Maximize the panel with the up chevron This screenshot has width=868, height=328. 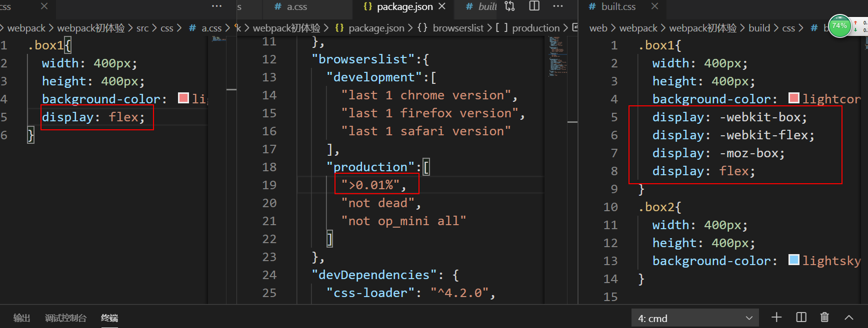coord(849,318)
